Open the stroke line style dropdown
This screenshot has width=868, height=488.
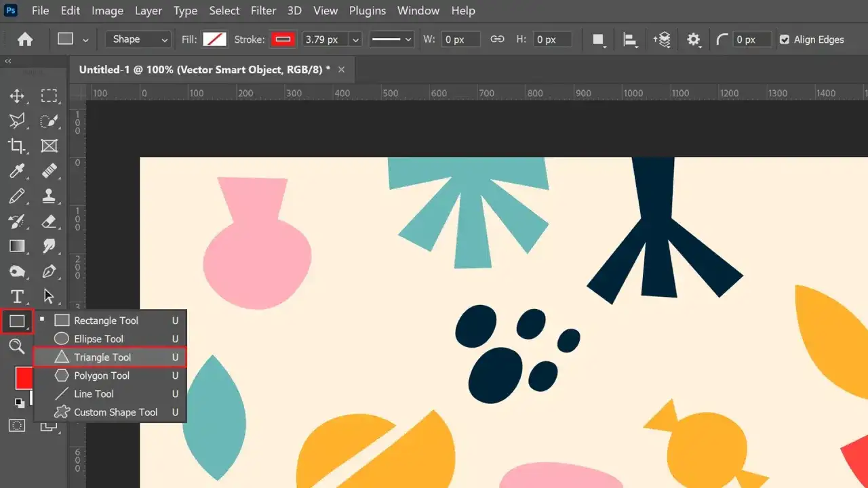391,39
